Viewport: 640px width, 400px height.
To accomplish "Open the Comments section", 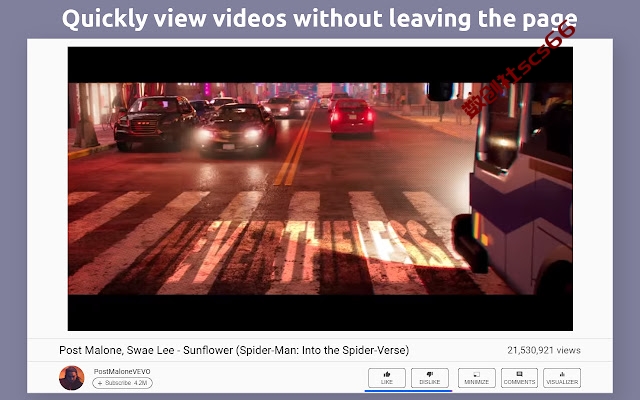I will coord(519,378).
